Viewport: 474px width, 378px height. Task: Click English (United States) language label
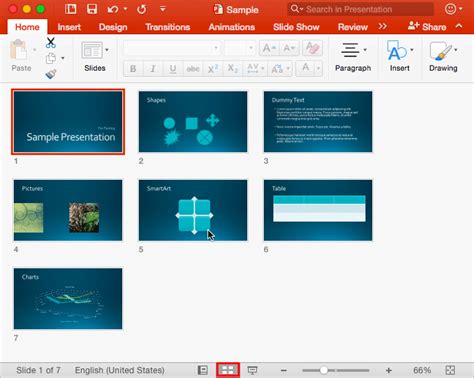(120, 370)
